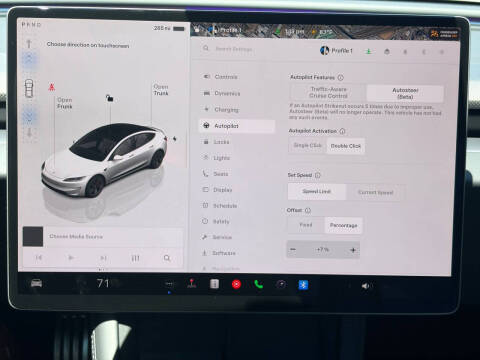Set speed to Speed Limit

tap(317, 192)
